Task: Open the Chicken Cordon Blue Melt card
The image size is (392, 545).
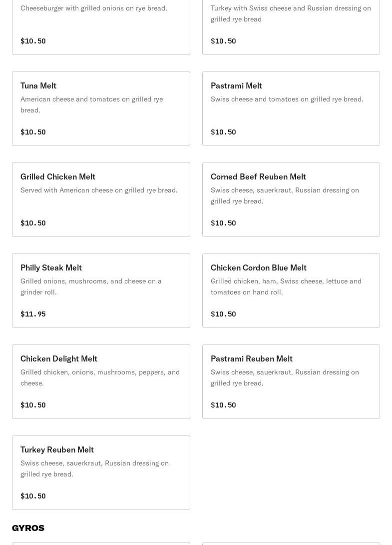Action: tap(291, 290)
